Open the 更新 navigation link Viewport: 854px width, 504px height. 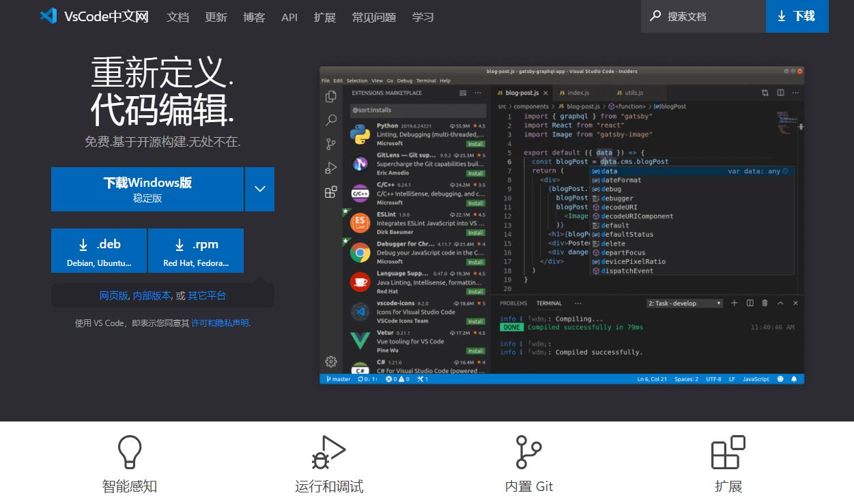[x=216, y=17]
